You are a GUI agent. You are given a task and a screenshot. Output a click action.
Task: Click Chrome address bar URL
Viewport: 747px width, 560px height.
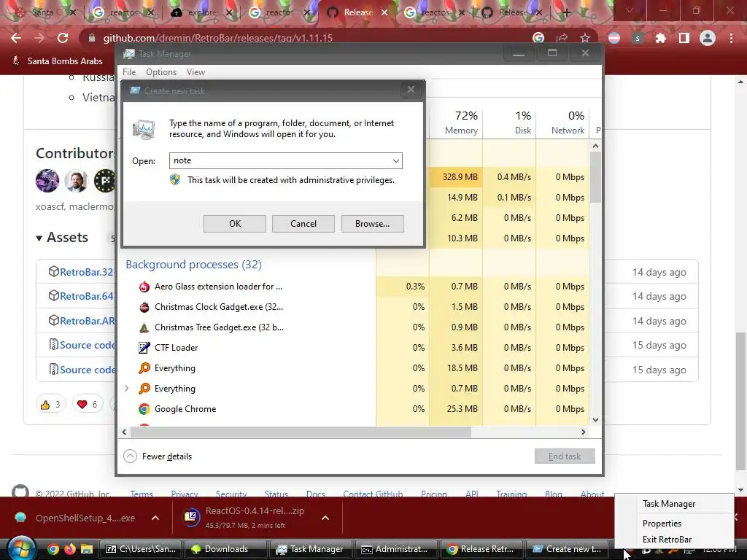click(217, 38)
